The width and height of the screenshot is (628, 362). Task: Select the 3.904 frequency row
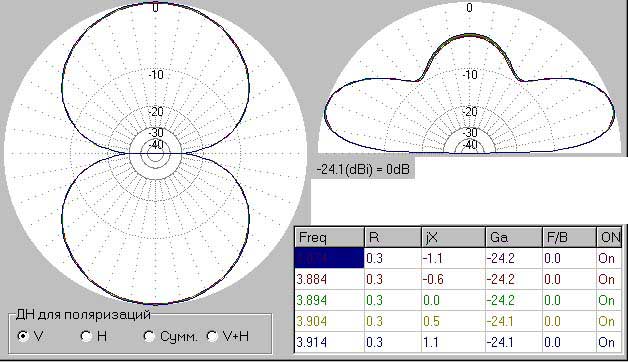pos(458,321)
